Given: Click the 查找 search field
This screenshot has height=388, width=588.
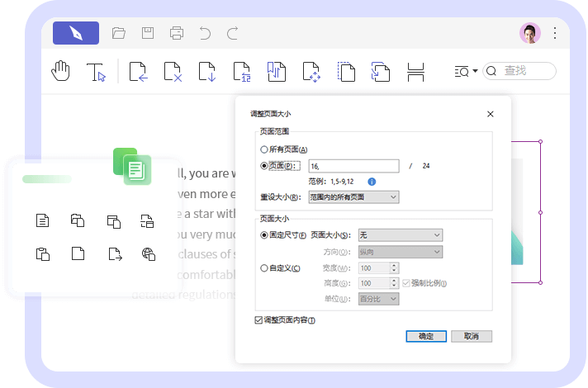Looking at the screenshot, I should [x=519, y=71].
